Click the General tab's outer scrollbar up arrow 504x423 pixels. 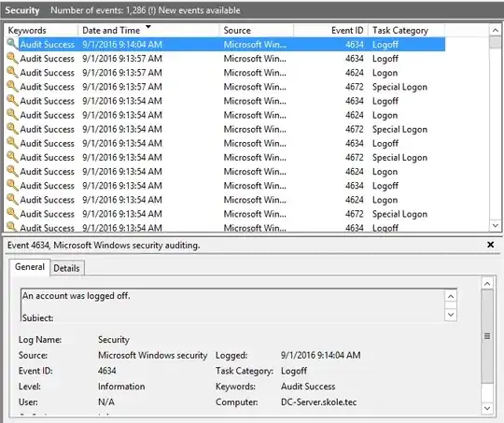487,283
